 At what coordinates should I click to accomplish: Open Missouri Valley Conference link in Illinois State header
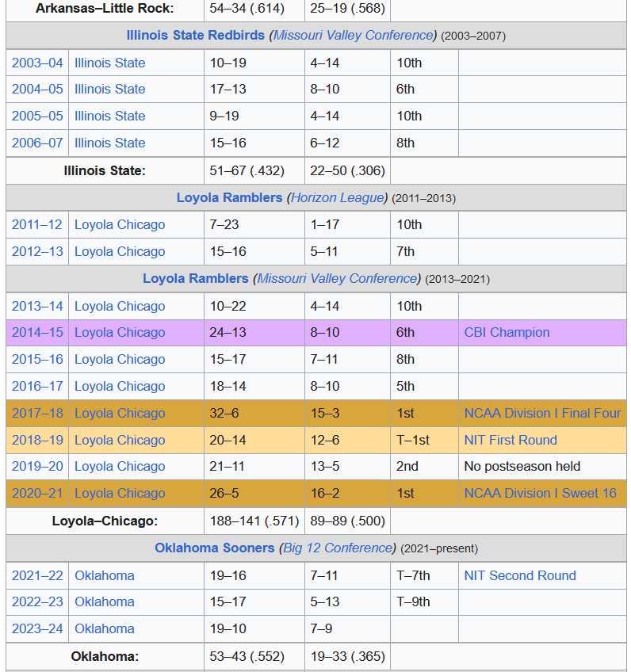click(354, 35)
